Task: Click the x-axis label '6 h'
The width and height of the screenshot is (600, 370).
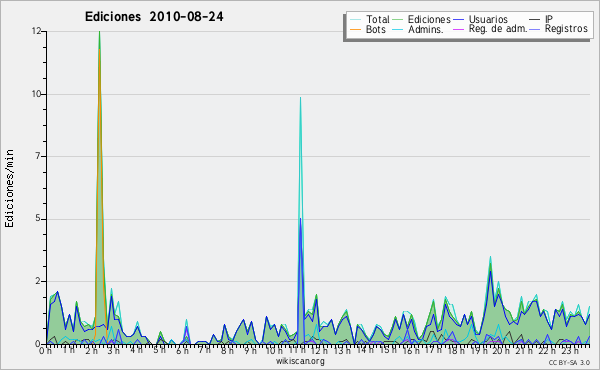Action: (x=182, y=350)
